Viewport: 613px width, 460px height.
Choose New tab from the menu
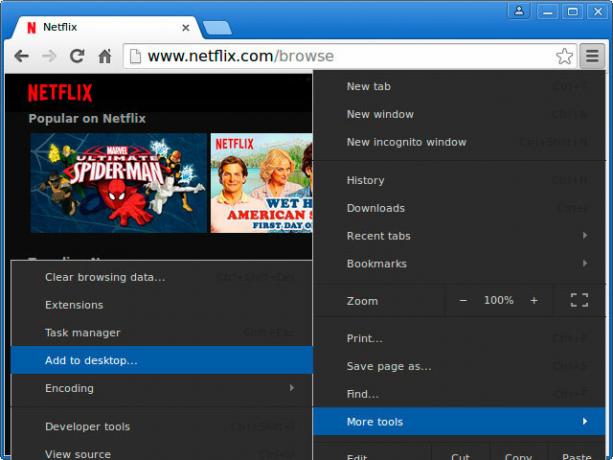tap(459, 86)
